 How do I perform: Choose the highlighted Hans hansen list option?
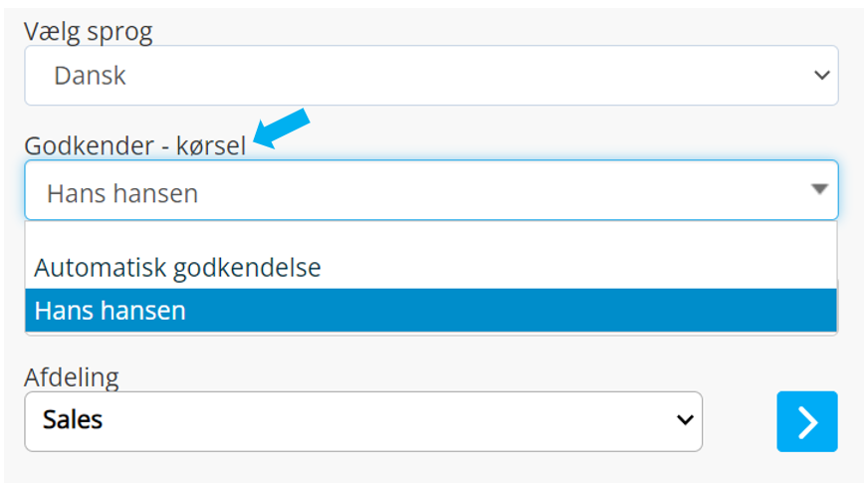pyautogui.click(x=431, y=310)
